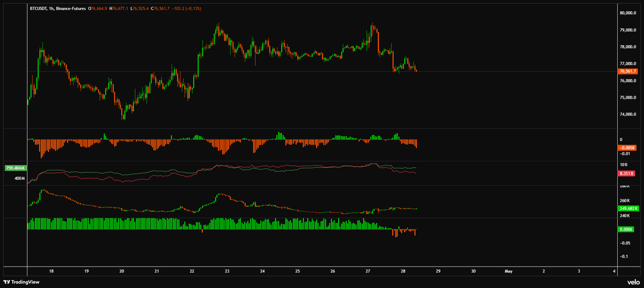Click the 77,000.0 price axis label
The height and width of the screenshot is (288, 644).
[x=628, y=64]
